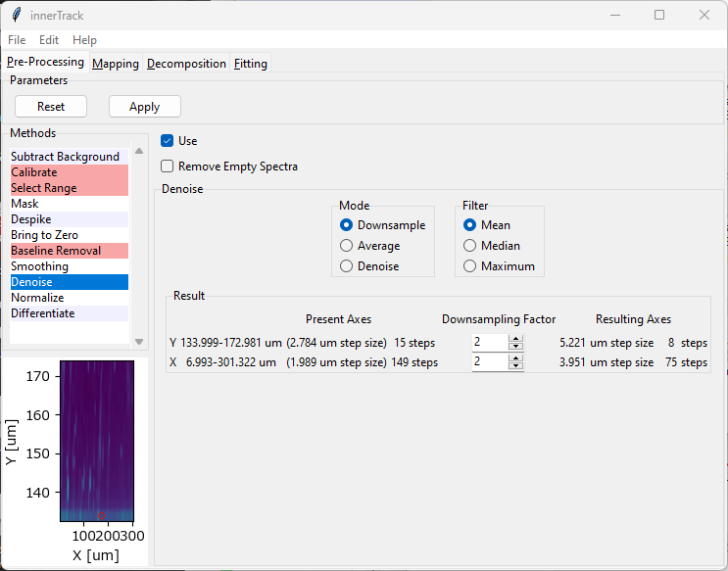Viewport: 728px width, 571px height.
Task: Select the Average mode radio button
Action: [x=346, y=246]
